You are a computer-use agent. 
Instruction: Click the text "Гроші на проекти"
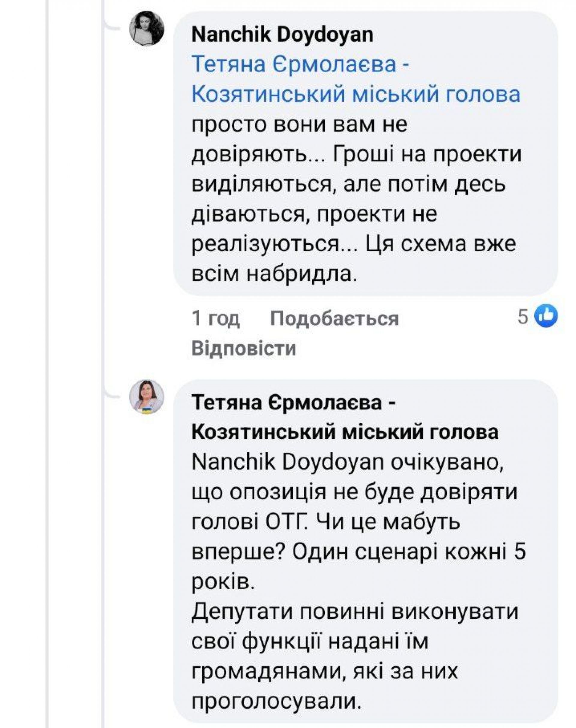(x=427, y=155)
